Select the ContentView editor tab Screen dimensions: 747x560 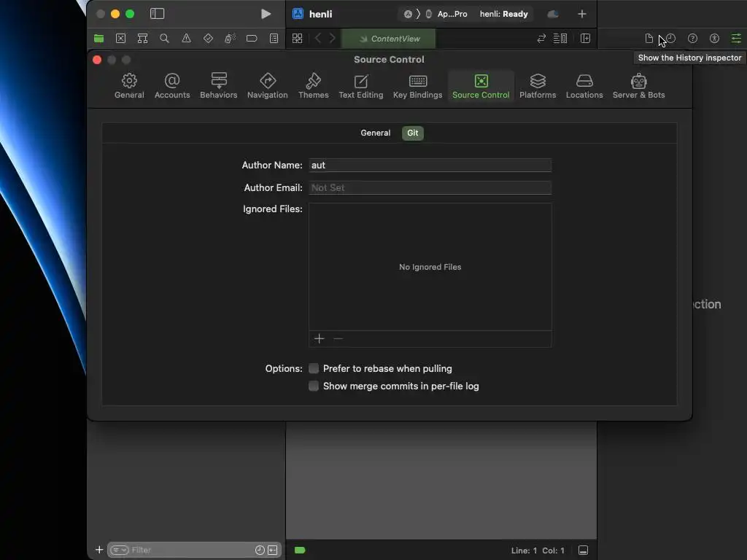(389, 39)
